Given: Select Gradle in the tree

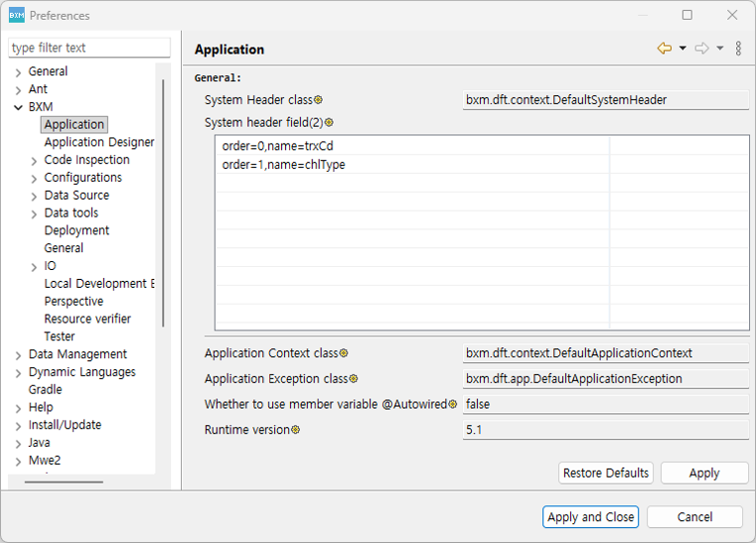Looking at the screenshot, I should (46, 389).
